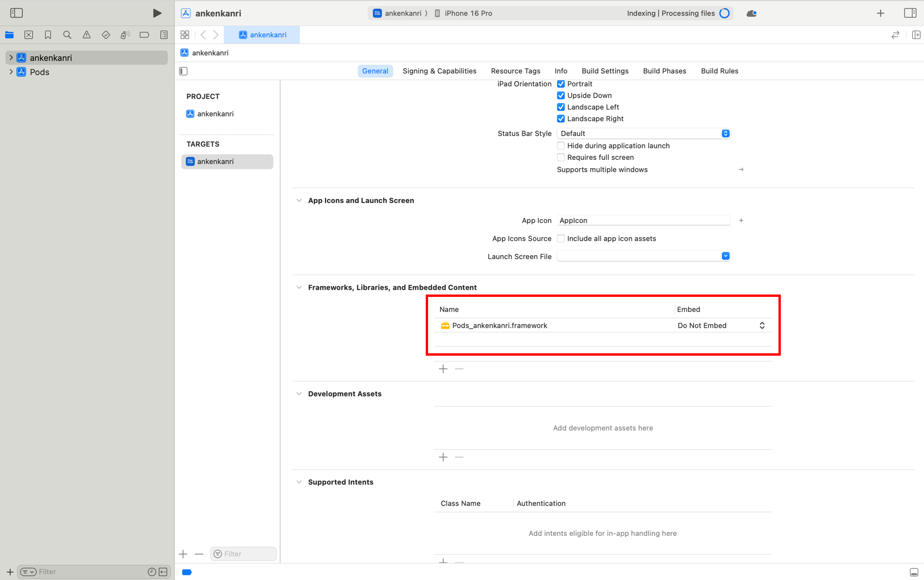Remove selected target with minus
The width and height of the screenshot is (924, 580).
(199, 554)
